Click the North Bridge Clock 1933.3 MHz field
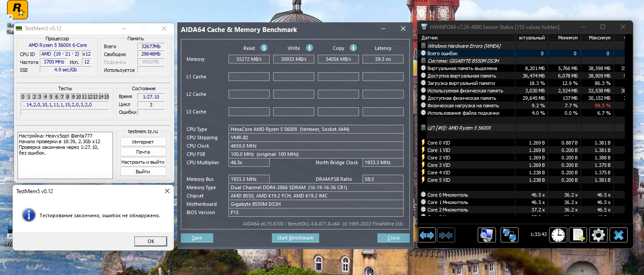Viewport: 644px width, 275px height. [x=383, y=162]
